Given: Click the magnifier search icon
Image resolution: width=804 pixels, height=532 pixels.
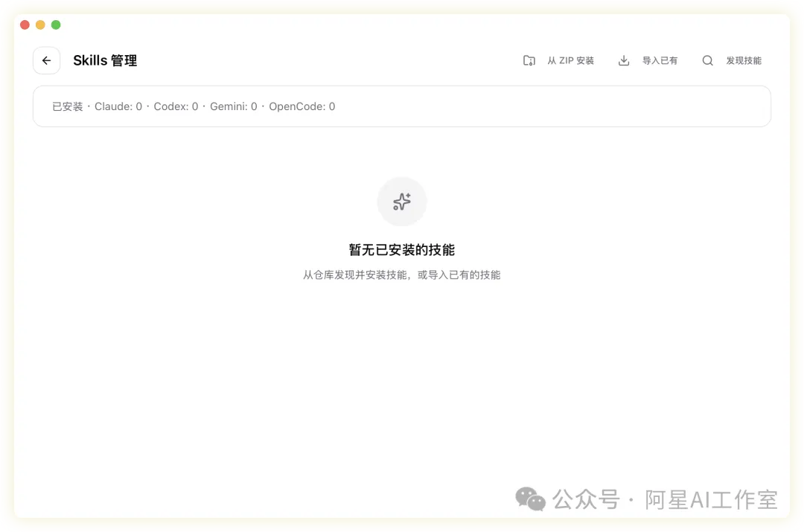Looking at the screenshot, I should pos(708,61).
